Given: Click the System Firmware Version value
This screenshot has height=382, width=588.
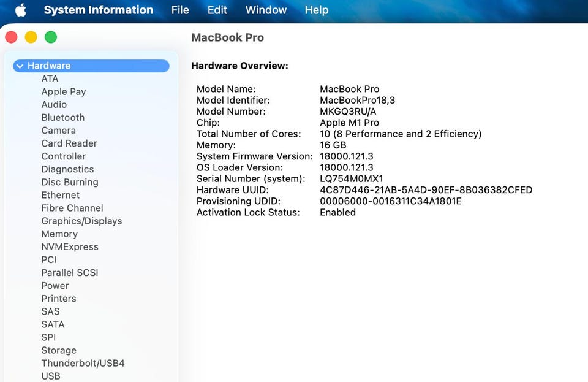Looking at the screenshot, I should [x=347, y=156].
